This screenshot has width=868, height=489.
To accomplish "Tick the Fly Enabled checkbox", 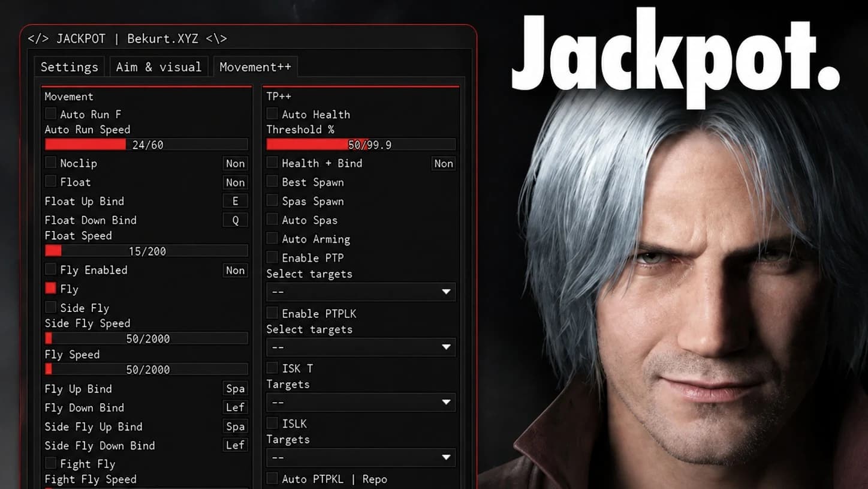I will pyautogui.click(x=50, y=269).
